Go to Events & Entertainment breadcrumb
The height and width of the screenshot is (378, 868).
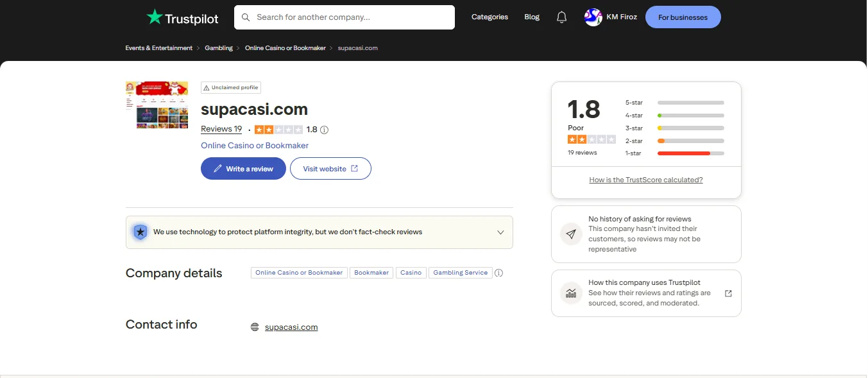coord(159,48)
